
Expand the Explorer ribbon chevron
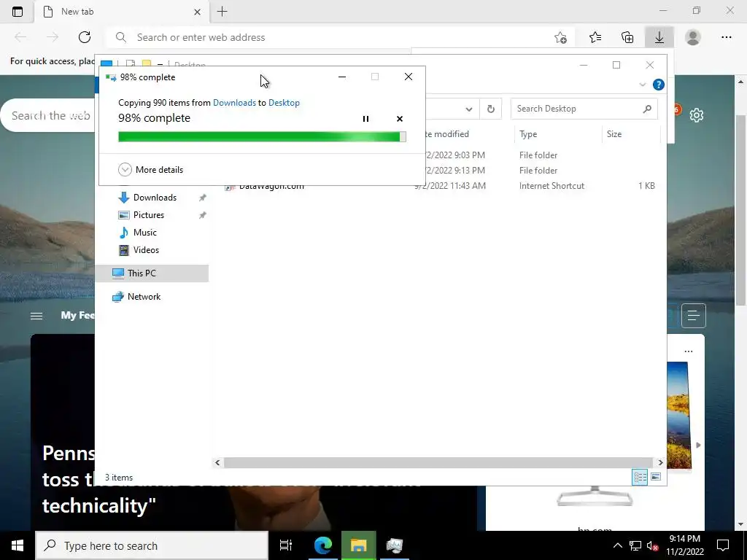tap(642, 85)
